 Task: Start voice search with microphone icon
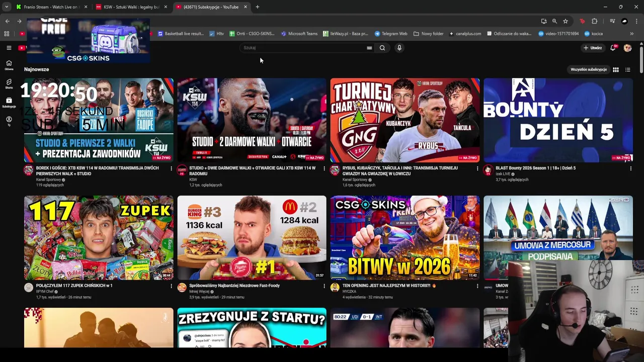399,48
